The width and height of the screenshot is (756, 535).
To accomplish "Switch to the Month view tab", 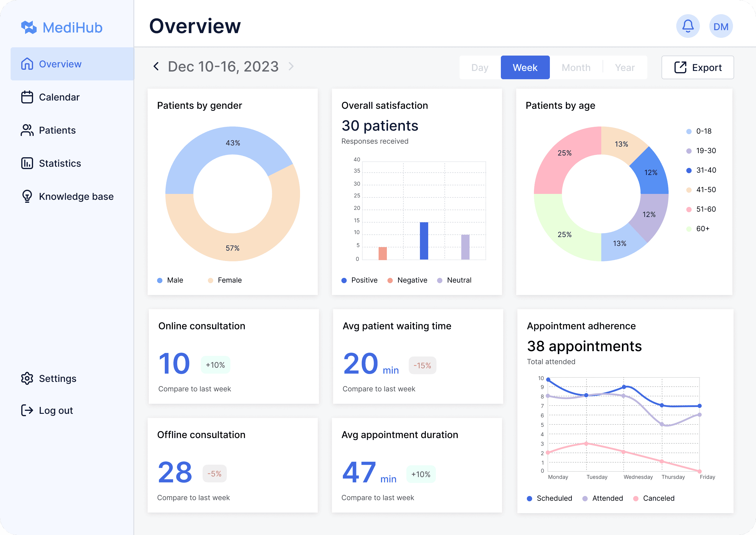I will click(x=576, y=68).
